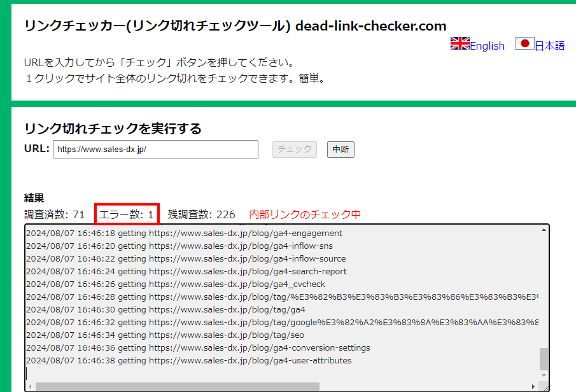Click the 結果 heading
This screenshot has width=576, height=392.
pyautogui.click(x=34, y=198)
